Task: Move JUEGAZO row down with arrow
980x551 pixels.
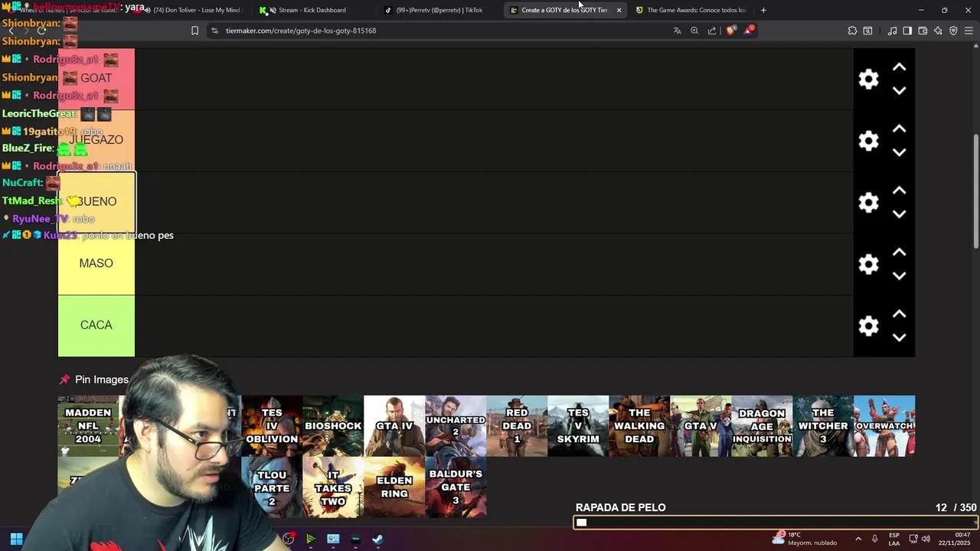Action: tap(899, 152)
